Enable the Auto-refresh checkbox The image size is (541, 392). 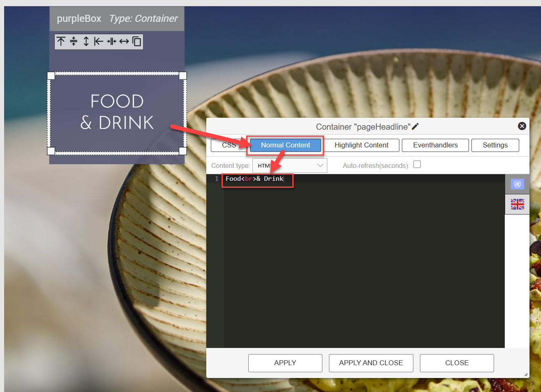(x=417, y=165)
